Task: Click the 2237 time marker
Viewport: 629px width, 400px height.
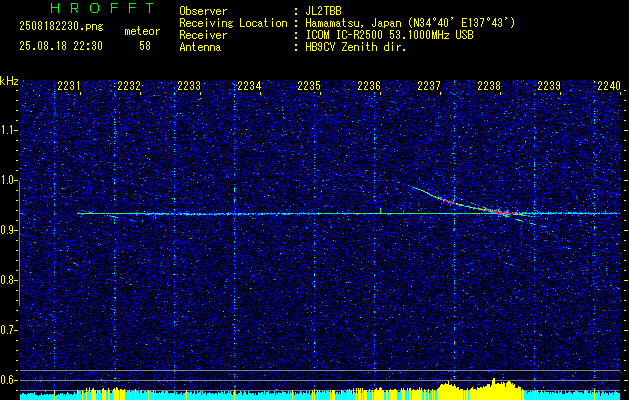Action: pyautogui.click(x=429, y=86)
